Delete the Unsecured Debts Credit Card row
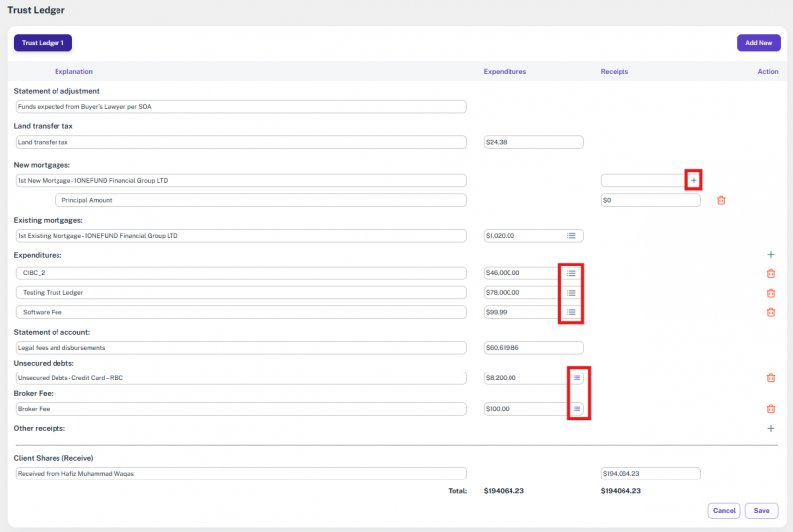The height and width of the screenshot is (532, 793). click(770, 377)
